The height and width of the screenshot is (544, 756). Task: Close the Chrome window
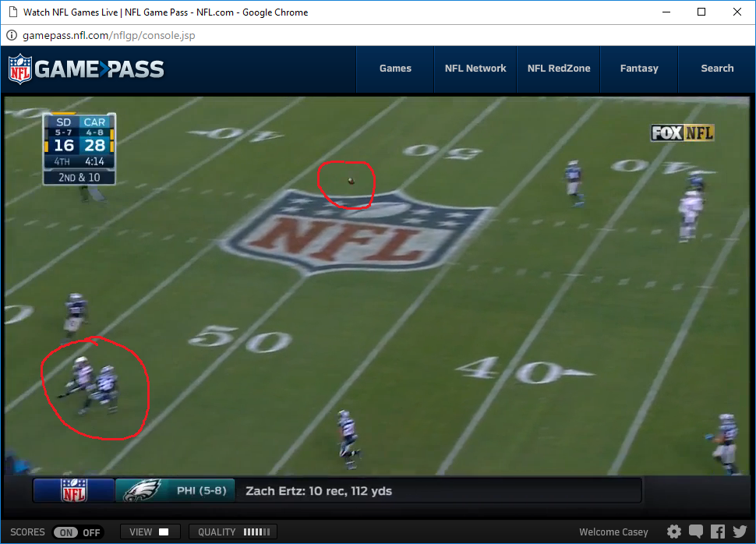point(737,12)
